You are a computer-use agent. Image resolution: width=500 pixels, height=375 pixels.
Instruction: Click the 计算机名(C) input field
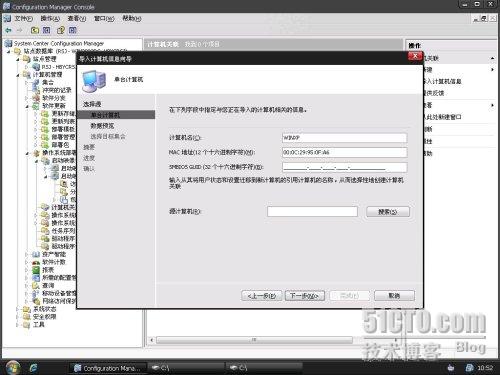pyautogui.click(x=344, y=138)
